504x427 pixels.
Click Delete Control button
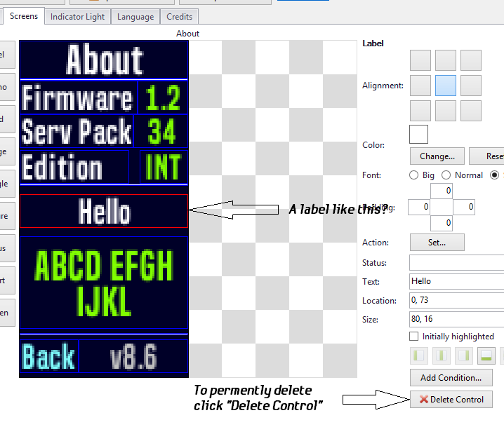point(451,400)
